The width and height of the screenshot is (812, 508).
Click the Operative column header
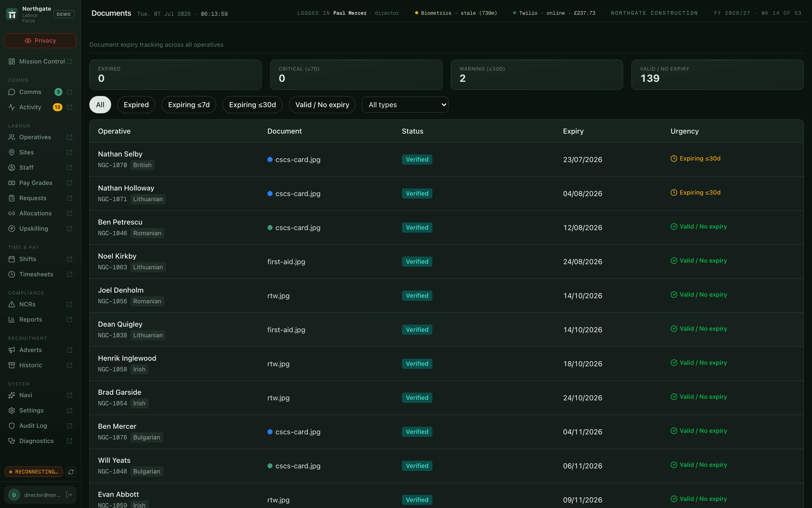point(114,131)
